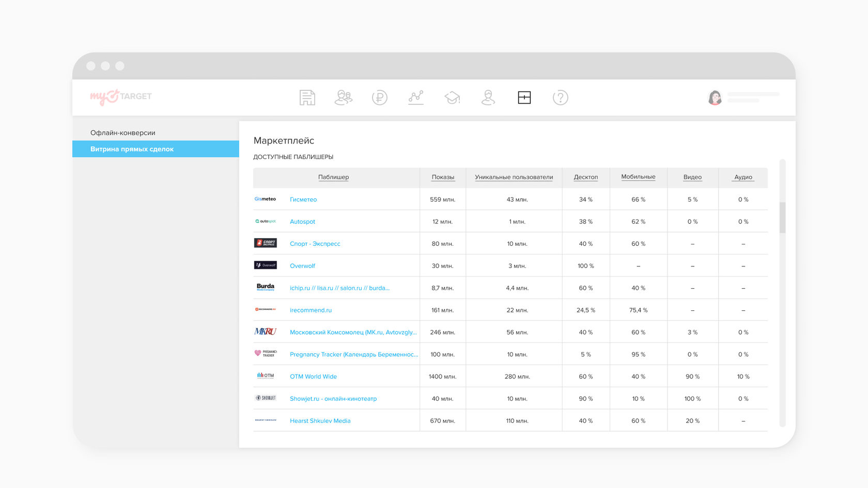The image size is (868, 488).
Task: Open the graduation cap education icon
Action: pos(452,98)
